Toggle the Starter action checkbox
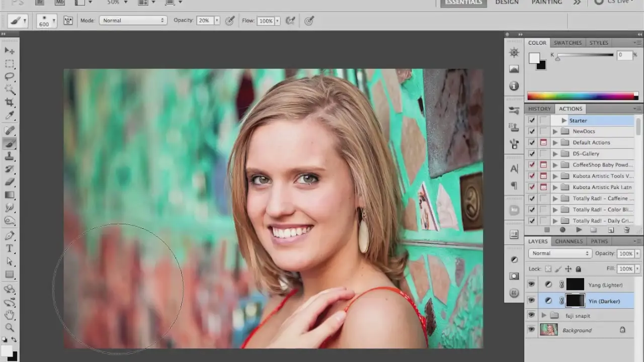Image resolution: width=644 pixels, height=362 pixels. coord(531,120)
